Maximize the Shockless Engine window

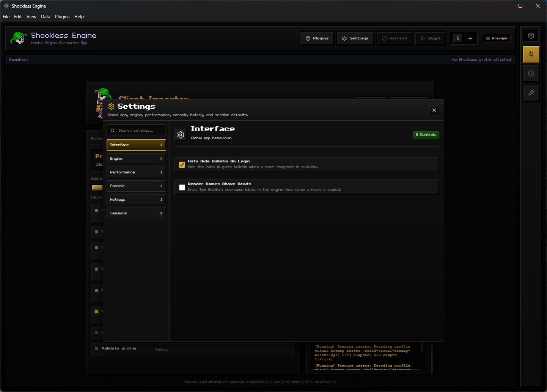click(x=520, y=6)
